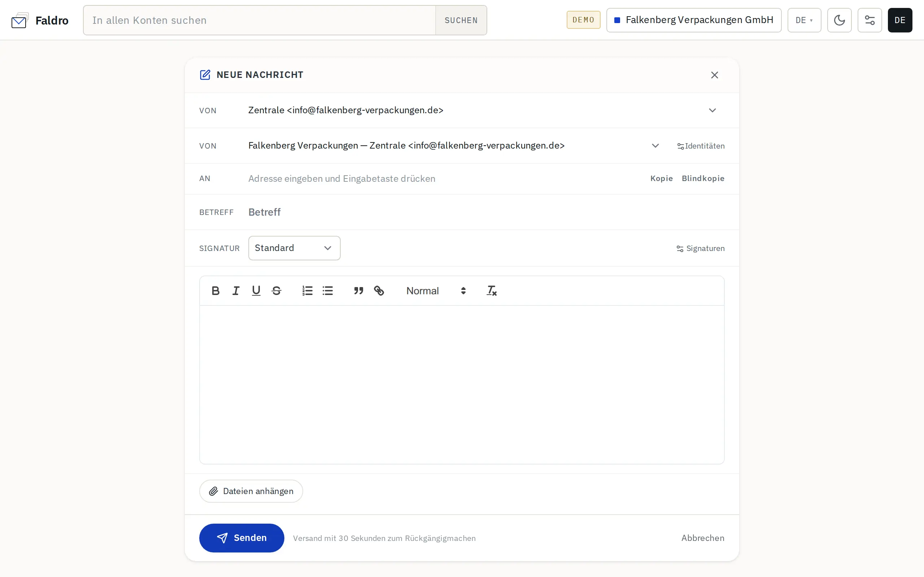This screenshot has height=577, width=924.
Task: Show the Blindkopie recipient field
Action: [703, 179]
